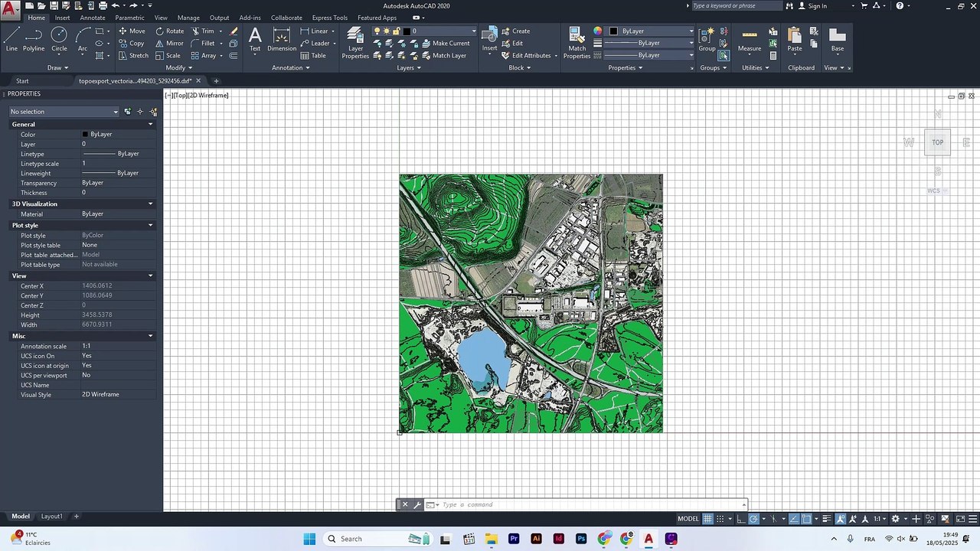This screenshot has width=980, height=551.
Task: Click the Object Color wheel icon
Action: (x=598, y=31)
